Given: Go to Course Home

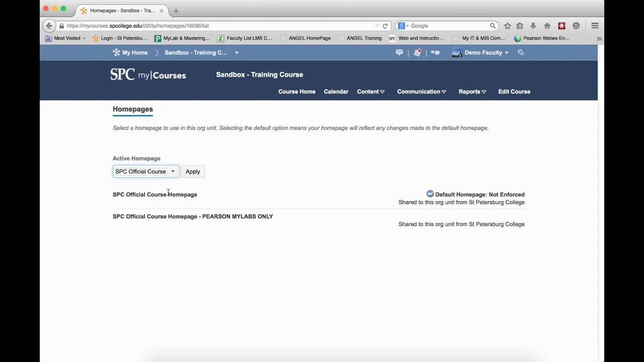Looking at the screenshot, I should tap(297, 92).
